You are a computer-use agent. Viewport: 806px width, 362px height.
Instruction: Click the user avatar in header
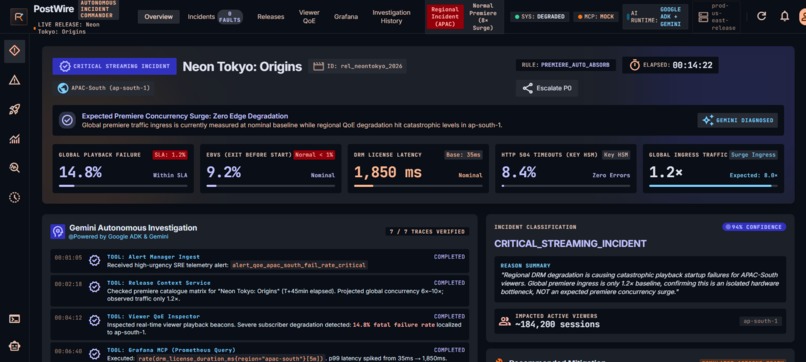[x=802, y=16]
